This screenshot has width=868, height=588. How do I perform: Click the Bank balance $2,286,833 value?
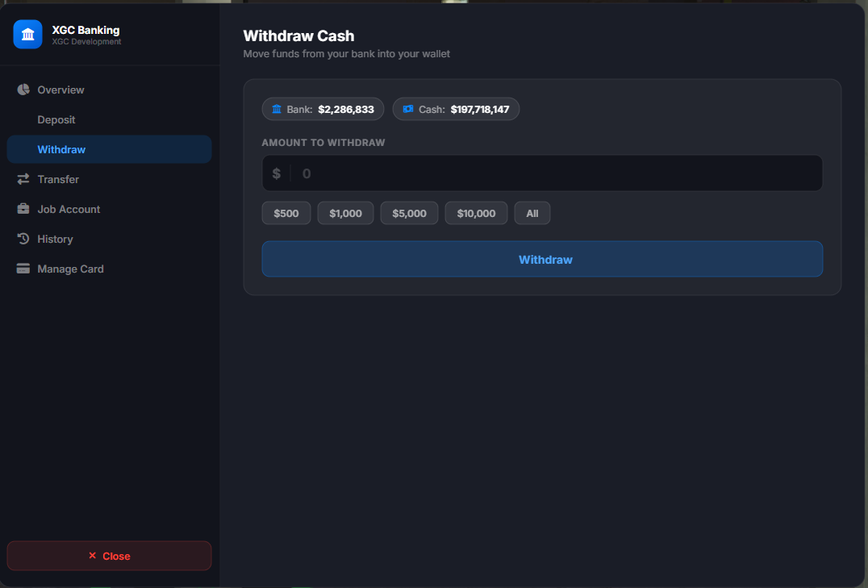[346, 110]
